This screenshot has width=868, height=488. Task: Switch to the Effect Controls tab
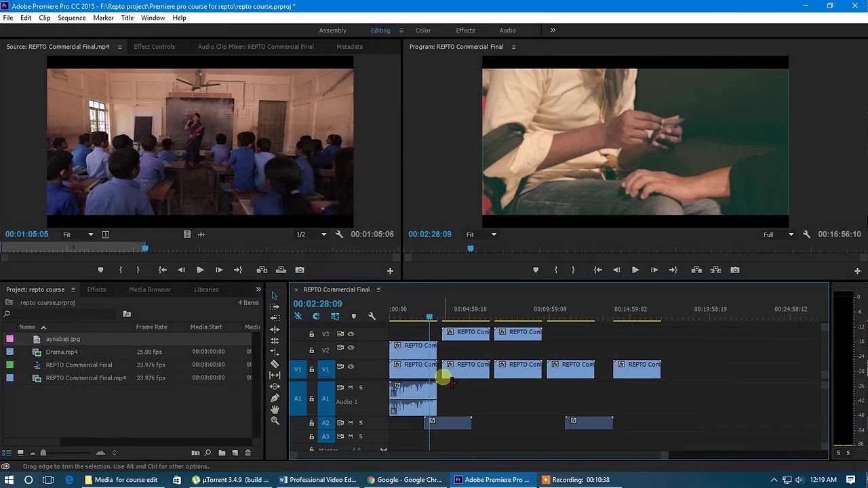[155, 47]
